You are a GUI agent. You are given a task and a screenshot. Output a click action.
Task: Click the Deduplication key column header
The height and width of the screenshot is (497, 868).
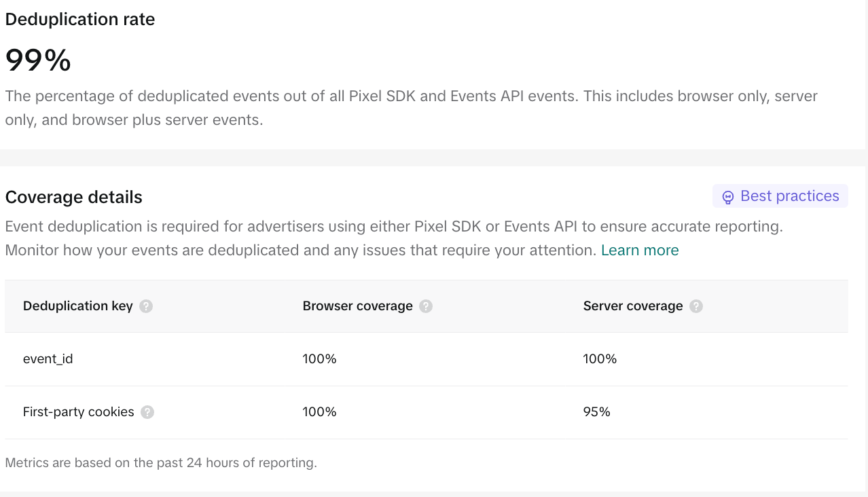(x=78, y=306)
